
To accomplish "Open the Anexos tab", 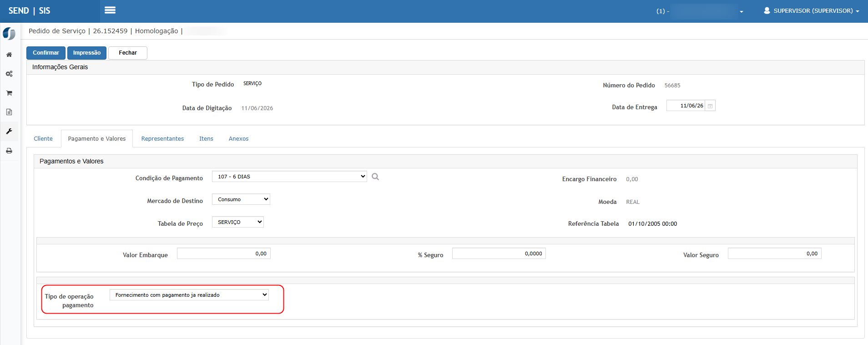I will 238,139.
